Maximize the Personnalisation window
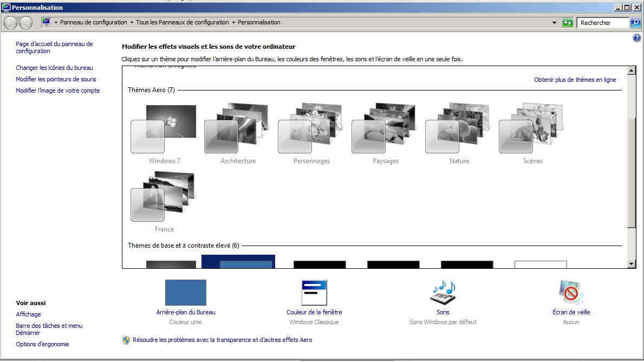644x362 pixels. (x=627, y=8)
